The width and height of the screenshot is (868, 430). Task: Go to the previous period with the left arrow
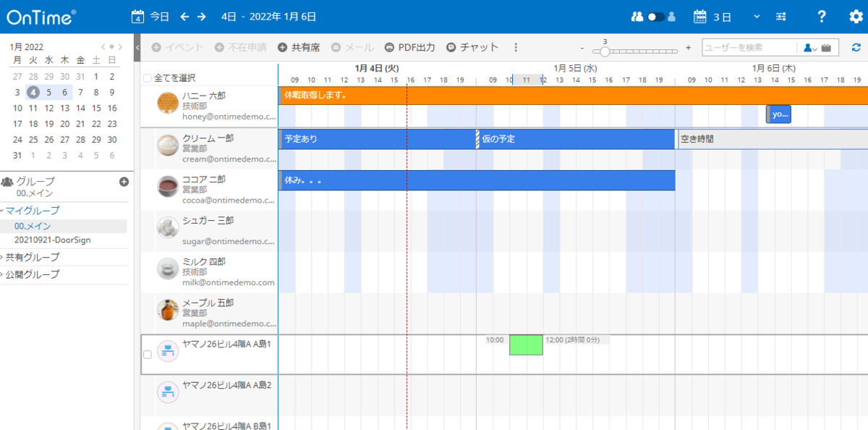[184, 17]
